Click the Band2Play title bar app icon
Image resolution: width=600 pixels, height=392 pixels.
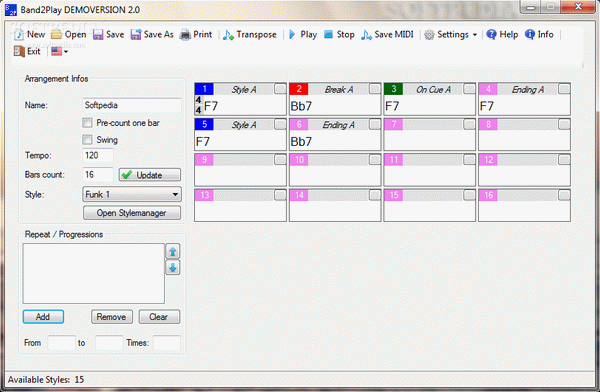pyautogui.click(x=11, y=10)
